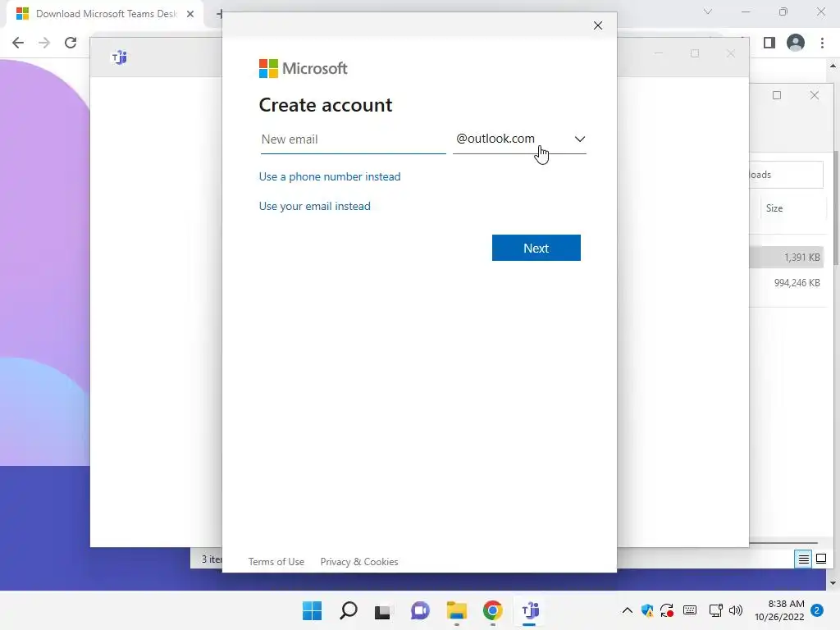Open Chrome tab search chevron
The image size is (840, 630).
coord(708,11)
